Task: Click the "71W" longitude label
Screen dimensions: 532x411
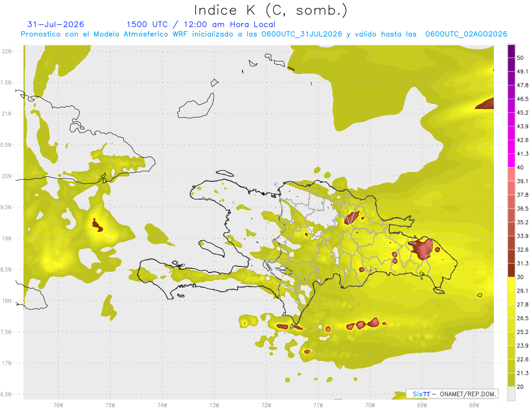Action: (x=318, y=405)
